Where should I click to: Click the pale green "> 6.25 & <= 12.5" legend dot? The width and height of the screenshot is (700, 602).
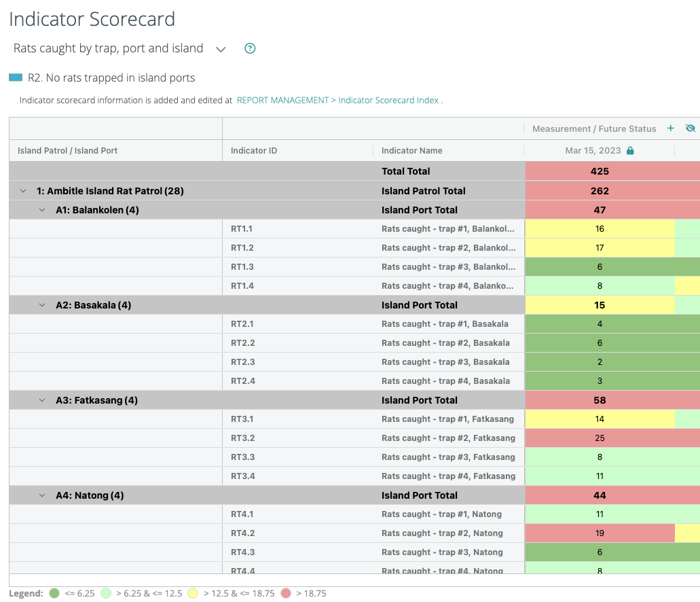click(106, 593)
